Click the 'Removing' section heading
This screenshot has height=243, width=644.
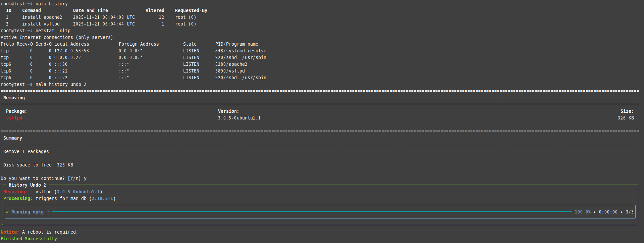14,98
